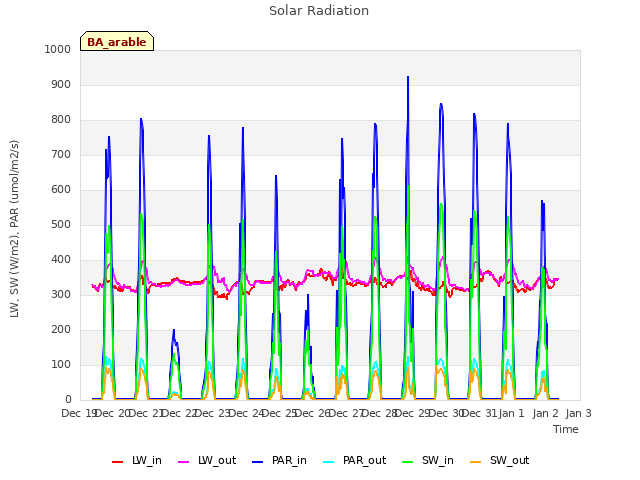The height and width of the screenshot is (480, 640).
Task: Click the green SW_in legend swatch
Action: point(407,462)
